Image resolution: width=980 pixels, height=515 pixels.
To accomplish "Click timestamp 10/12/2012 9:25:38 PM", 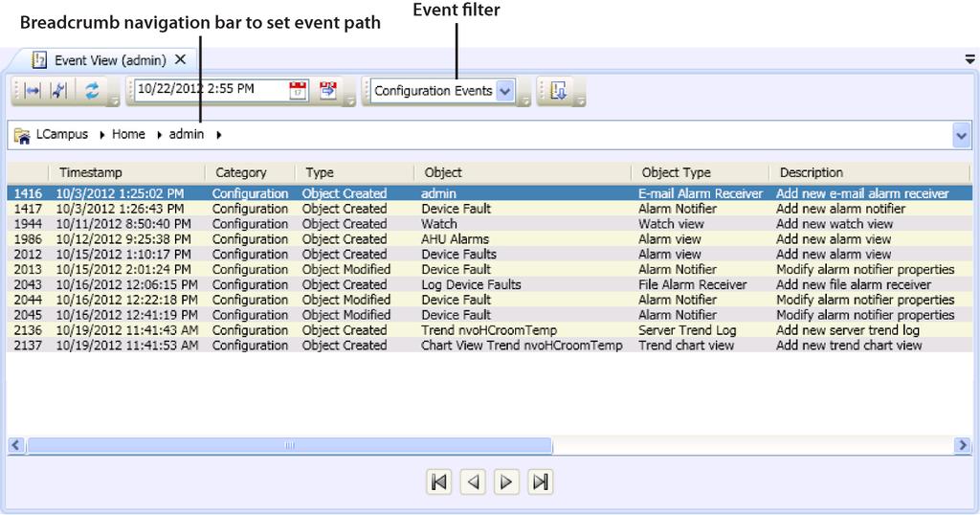I will click(x=123, y=239).
